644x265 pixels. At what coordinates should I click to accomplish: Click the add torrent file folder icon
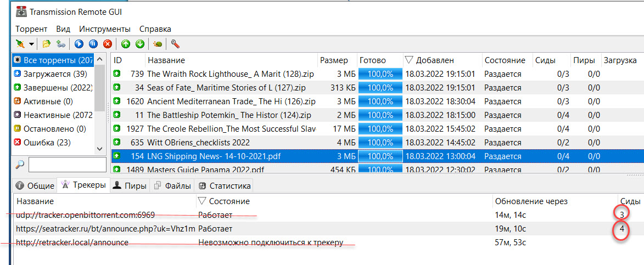point(47,44)
